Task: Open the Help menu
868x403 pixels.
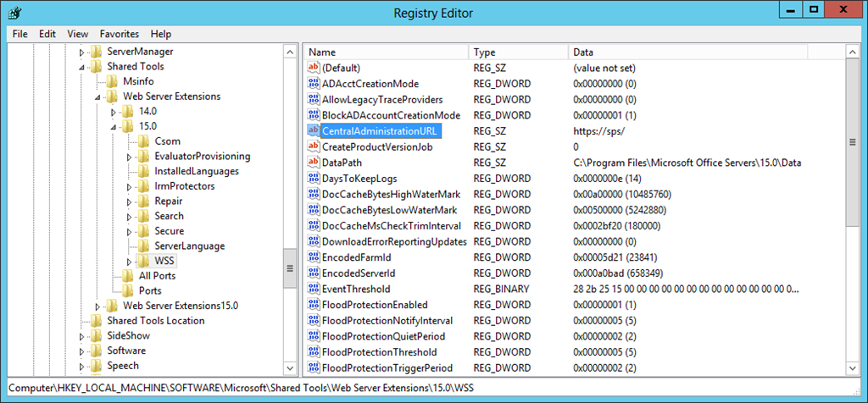Action: (161, 34)
